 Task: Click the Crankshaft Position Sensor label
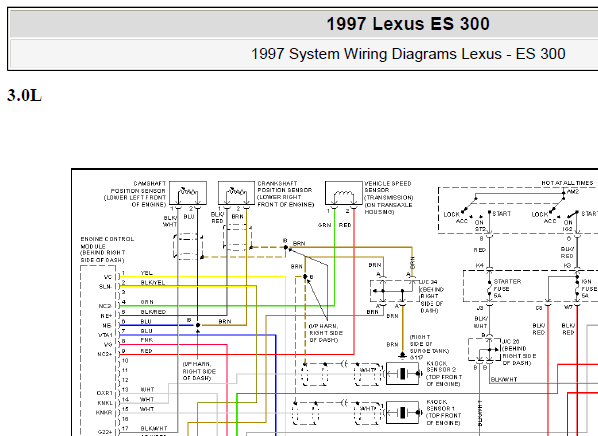286,194
